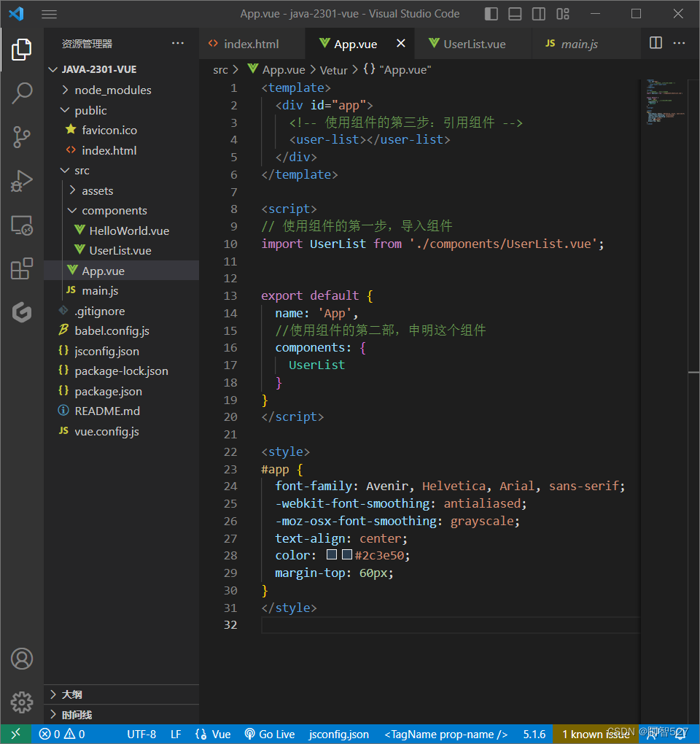Close the App.vue tab
Image resolution: width=700 pixels, height=744 pixels.
pyautogui.click(x=401, y=43)
